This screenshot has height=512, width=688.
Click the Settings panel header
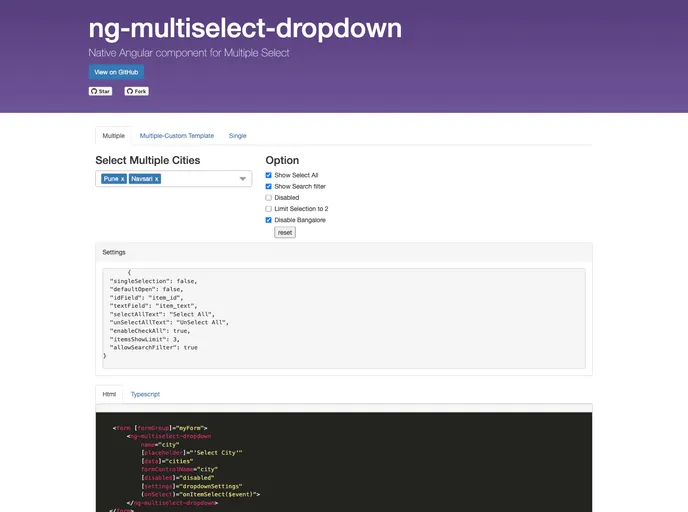(344, 252)
